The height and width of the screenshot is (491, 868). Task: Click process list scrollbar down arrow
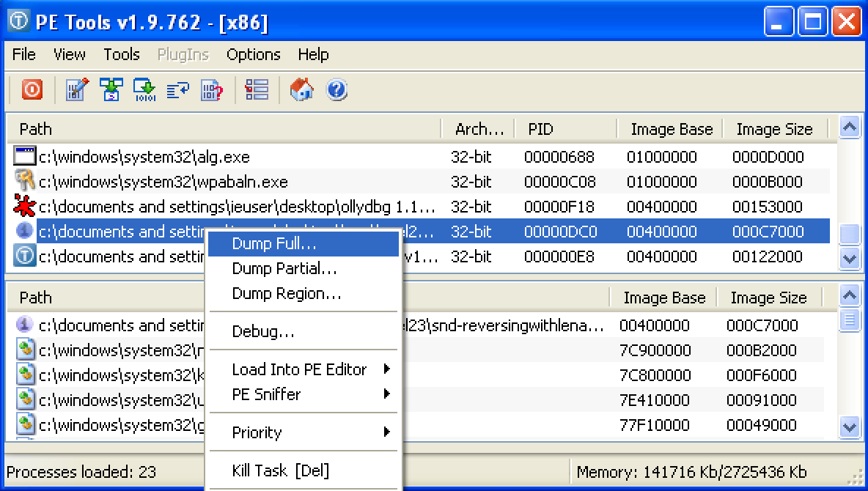pos(850,258)
